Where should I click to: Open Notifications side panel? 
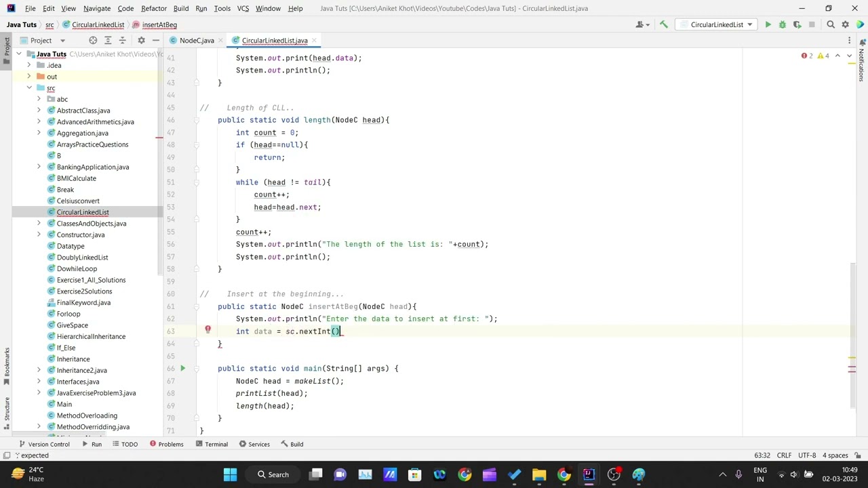(862, 61)
